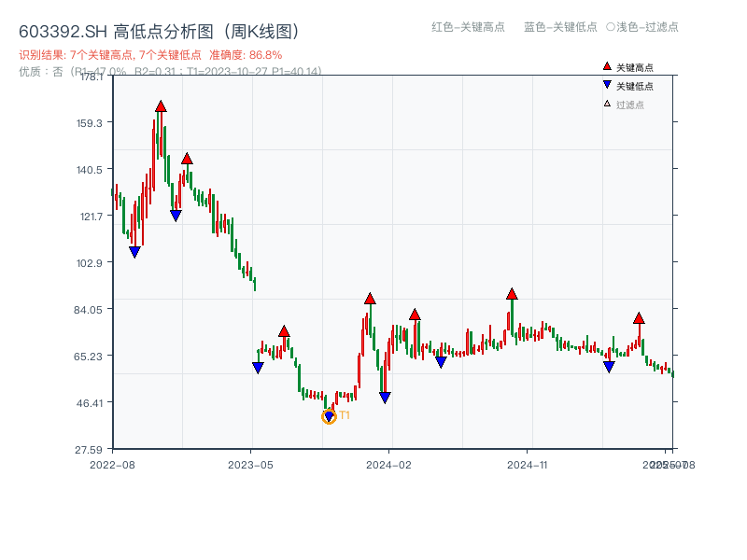This screenshot has width=747, height=560.
Task: Select the 过滤点 triangle icon in the legend box
Action: pos(605,103)
